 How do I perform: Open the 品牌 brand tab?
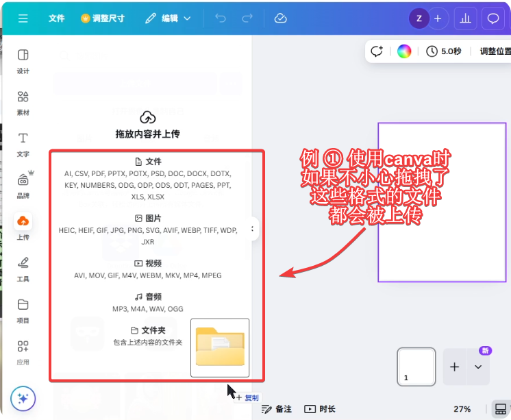tap(23, 186)
